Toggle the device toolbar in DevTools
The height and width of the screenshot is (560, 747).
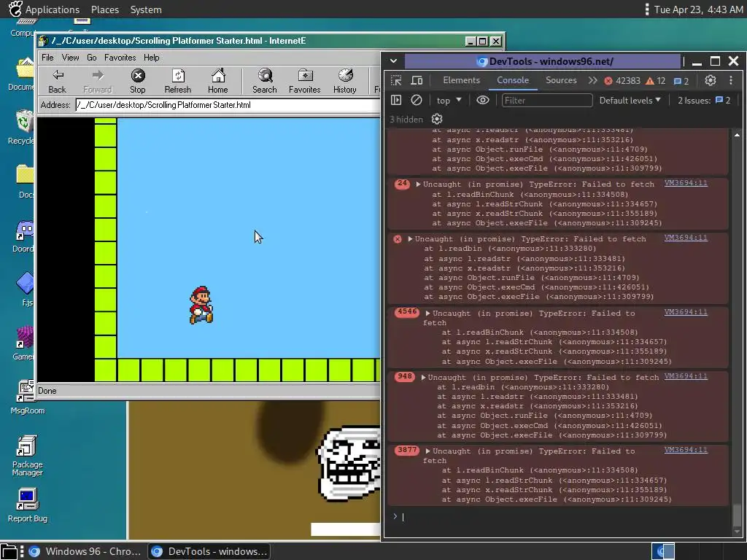(x=417, y=80)
